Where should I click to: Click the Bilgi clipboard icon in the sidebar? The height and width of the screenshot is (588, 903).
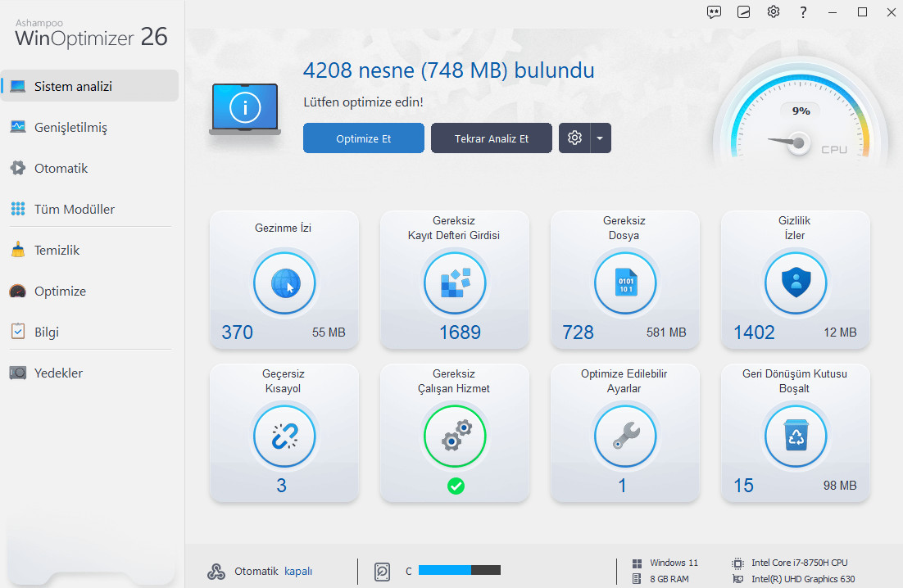point(18,332)
